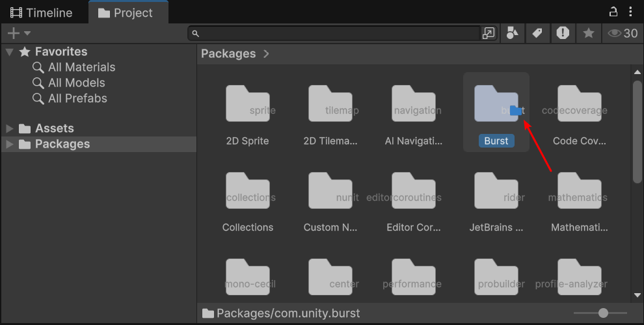Select the probuilder package folder
Screen dimensions: 644x325
click(x=496, y=277)
